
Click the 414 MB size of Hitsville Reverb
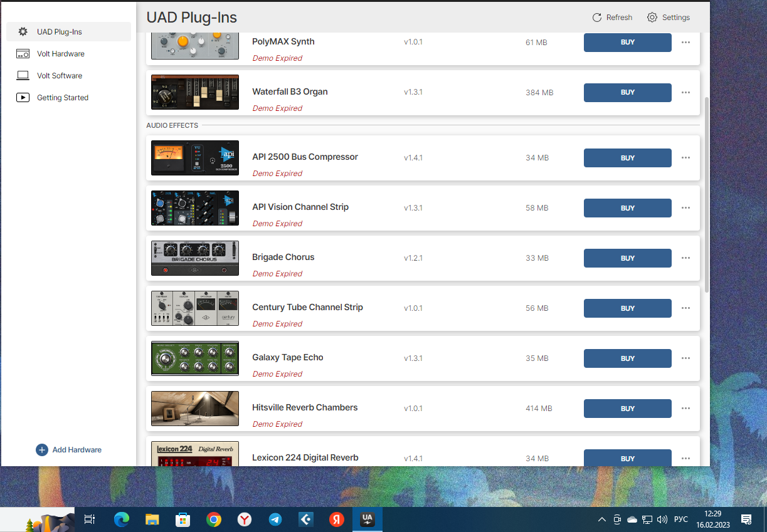tap(539, 409)
